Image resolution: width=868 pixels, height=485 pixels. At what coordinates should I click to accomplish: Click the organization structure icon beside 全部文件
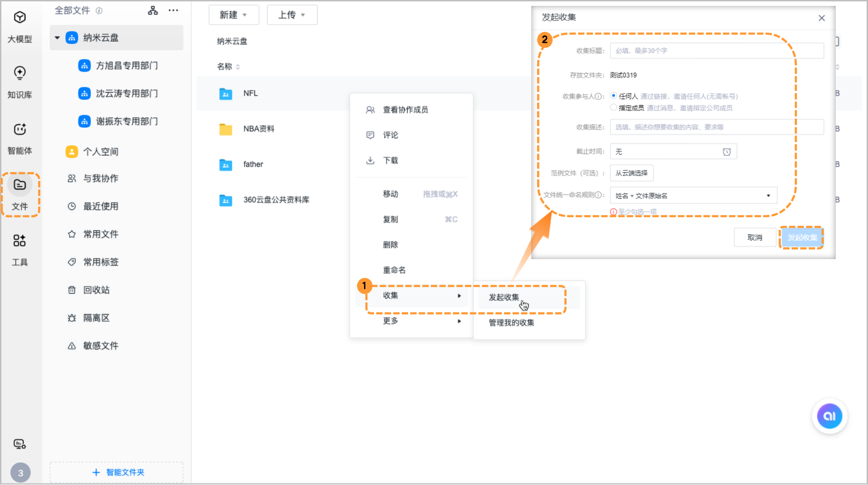(x=153, y=10)
